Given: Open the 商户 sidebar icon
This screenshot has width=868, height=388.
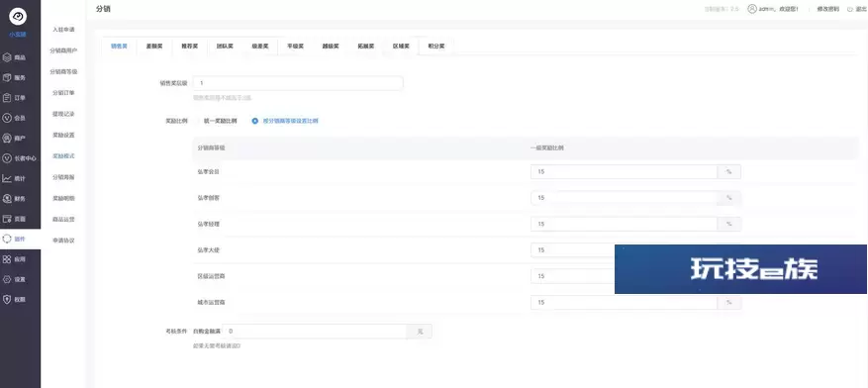Looking at the screenshot, I should point(7,138).
